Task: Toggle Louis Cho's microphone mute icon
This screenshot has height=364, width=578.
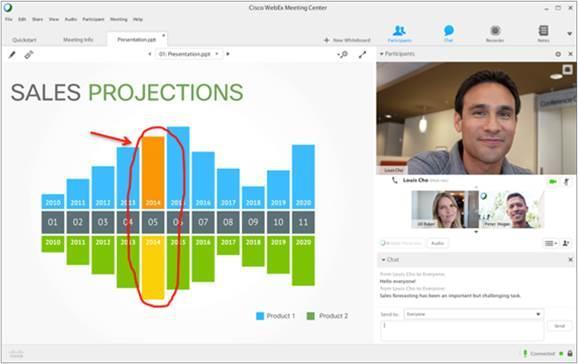Action: (x=567, y=181)
